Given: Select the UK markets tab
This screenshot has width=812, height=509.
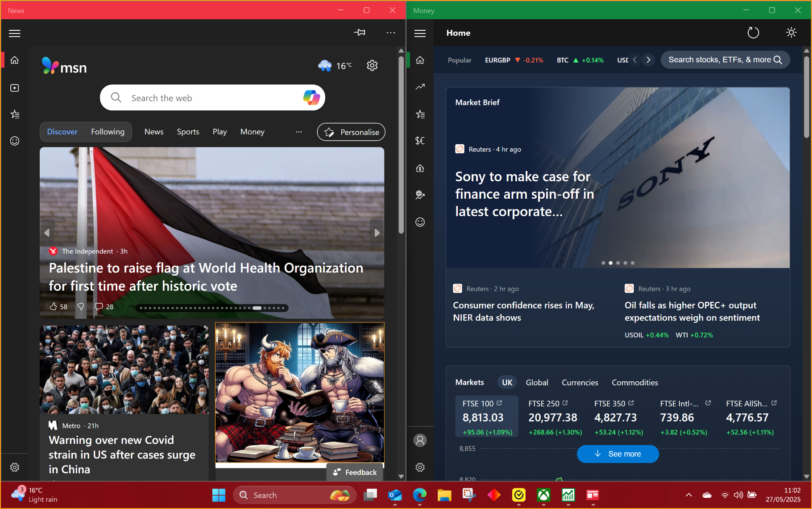Looking at the screenshot, I should point(507,382).
